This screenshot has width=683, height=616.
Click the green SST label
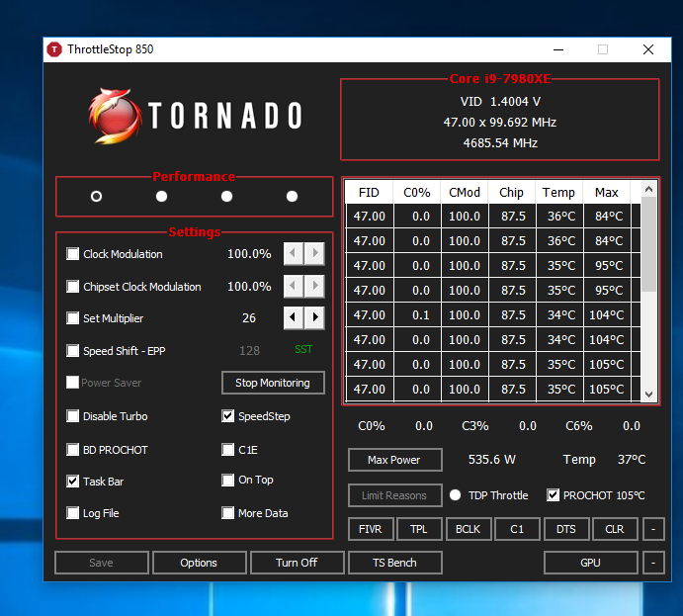[303, 349]
